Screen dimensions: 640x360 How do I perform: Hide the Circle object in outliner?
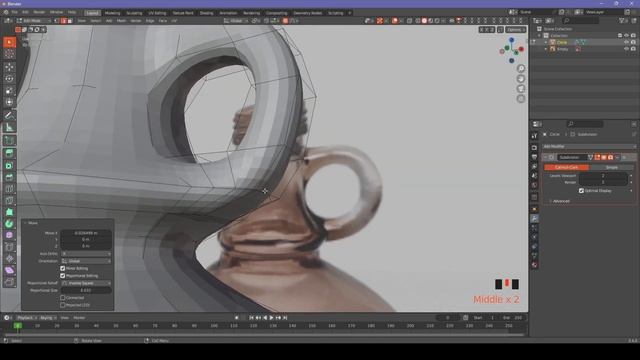point(627,42)
